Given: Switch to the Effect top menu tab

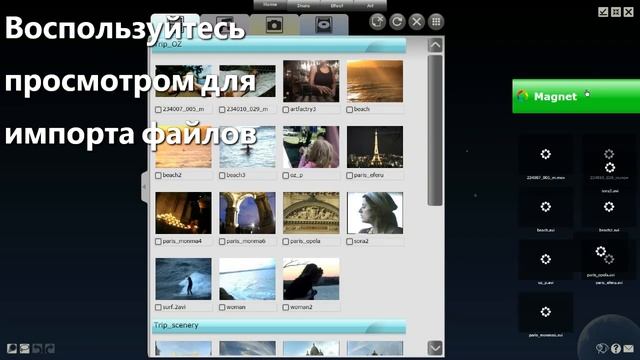Looking at the screenshot, I should pos(337,5).
